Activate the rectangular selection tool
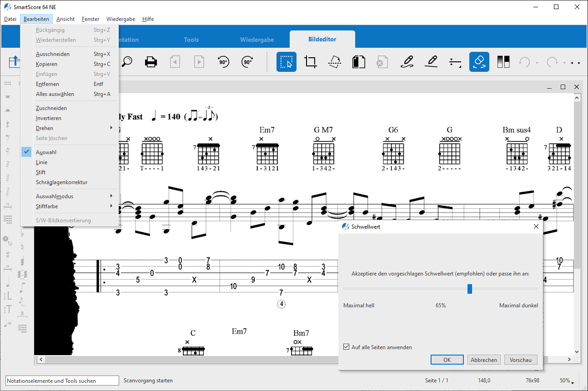 (286, 62)
